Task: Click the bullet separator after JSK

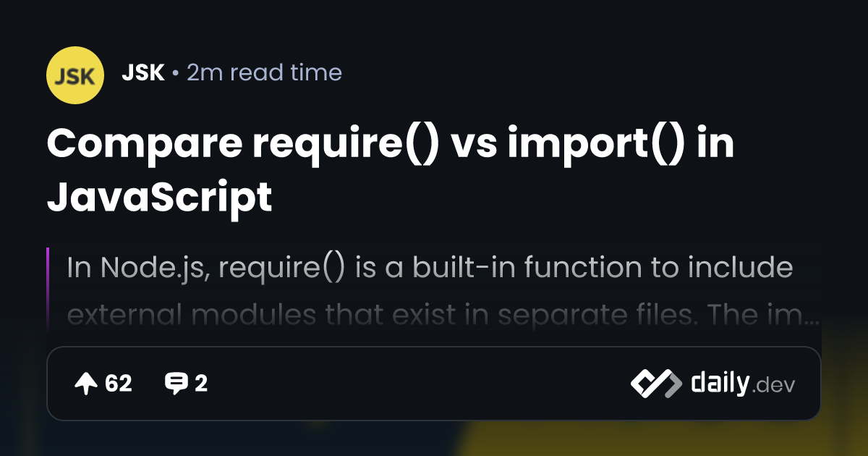Action: point(176,73)
